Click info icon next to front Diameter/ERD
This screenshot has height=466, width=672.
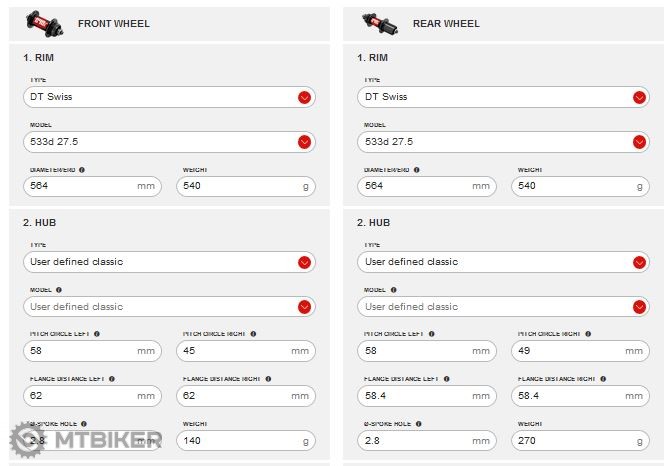pos(81,171)
